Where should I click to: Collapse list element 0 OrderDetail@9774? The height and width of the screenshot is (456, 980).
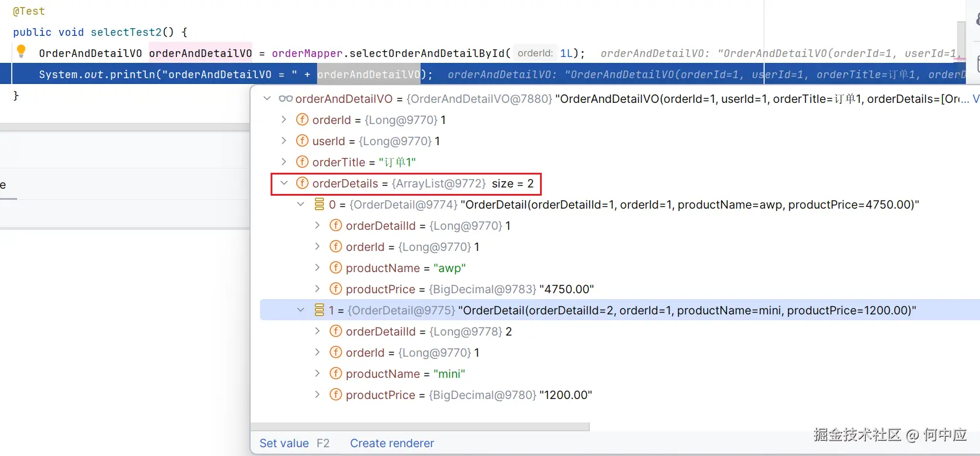[301, 204]
